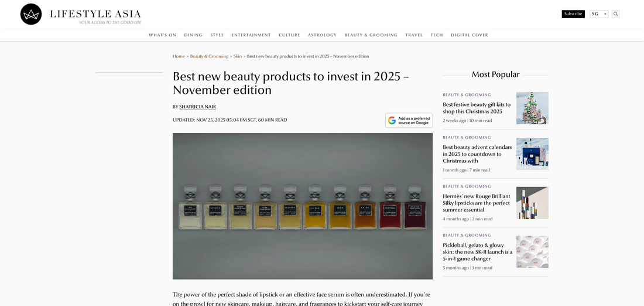
Task: Open Best festive beauty gift kits article
Action: pos(477,108)
